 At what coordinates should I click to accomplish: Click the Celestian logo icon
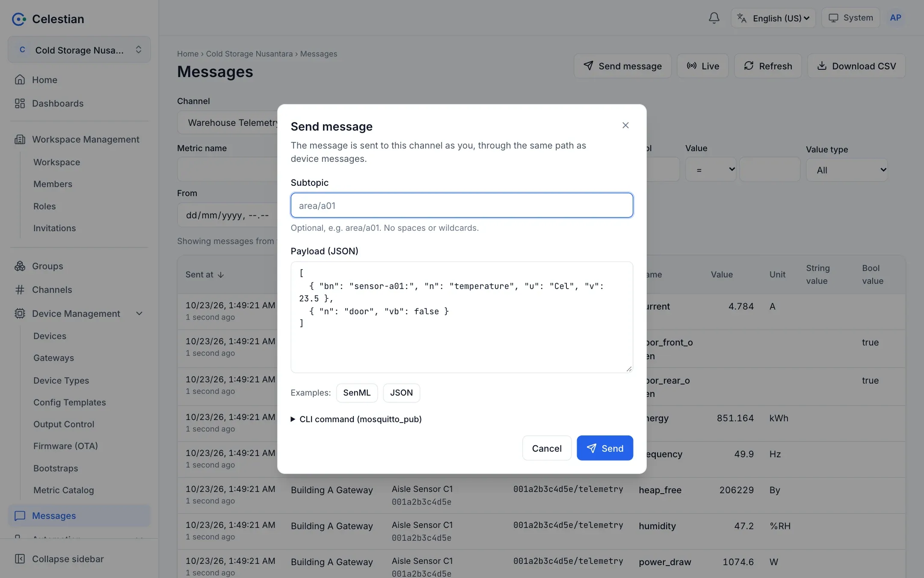click(19, 19)
